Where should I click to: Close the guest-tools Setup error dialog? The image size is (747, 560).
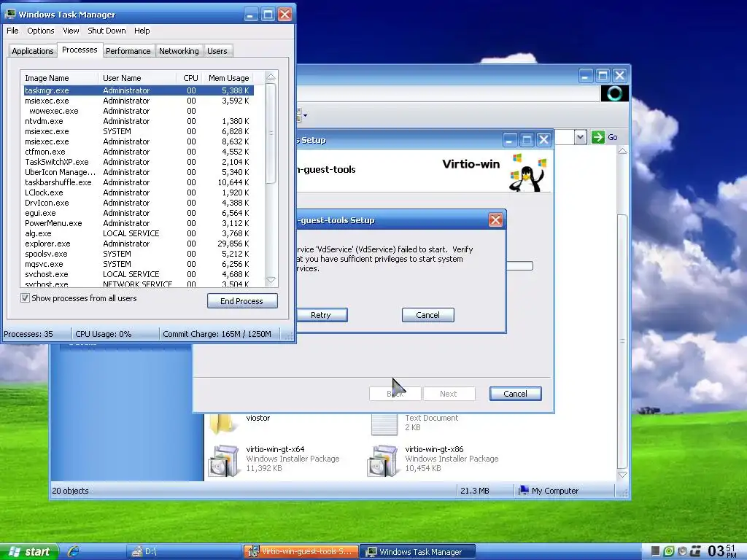click(x=495, y=220)
